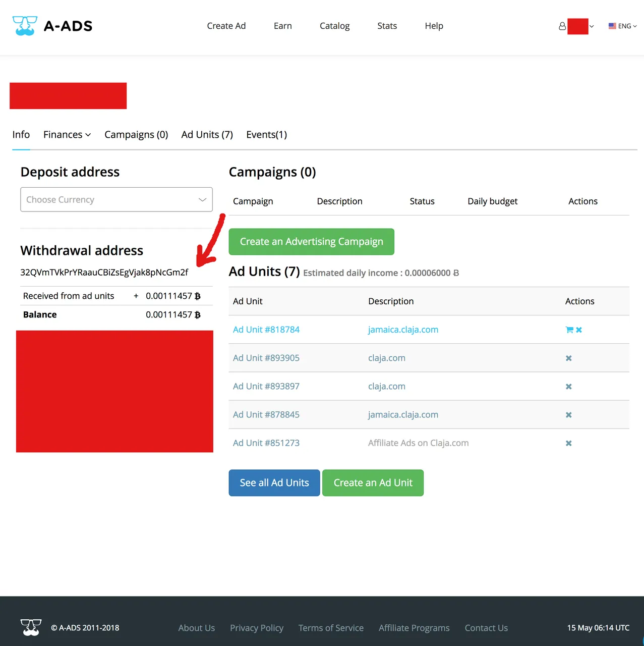Open About Us footer link
Image resolution: width=644 pixels, height=646 pixels.
point(197,628)
